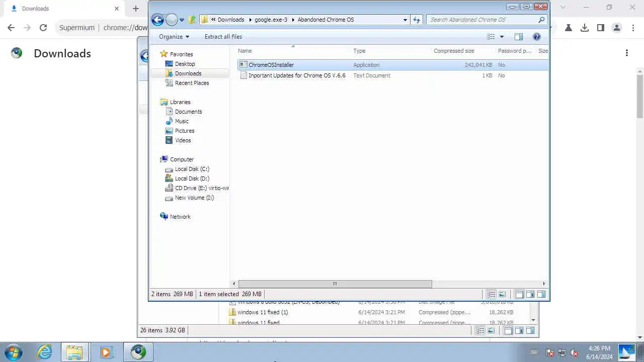The image size is (644, 362).
Task: Select Downloads in the navigation pane
Action: coord(188,73)
